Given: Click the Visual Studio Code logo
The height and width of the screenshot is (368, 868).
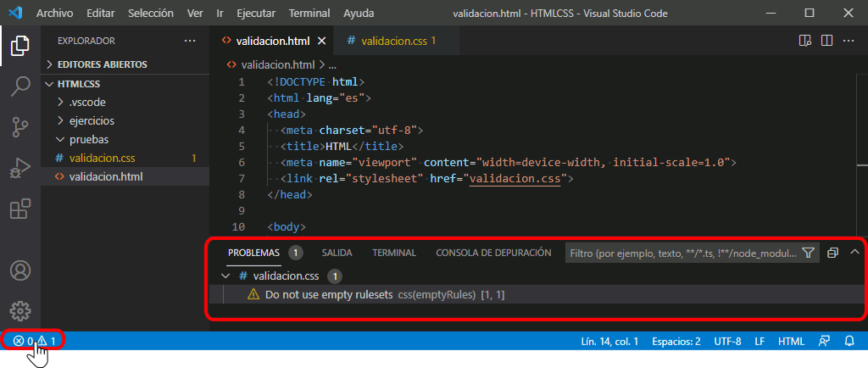Looking at the screenshot, I should point(15,13).
